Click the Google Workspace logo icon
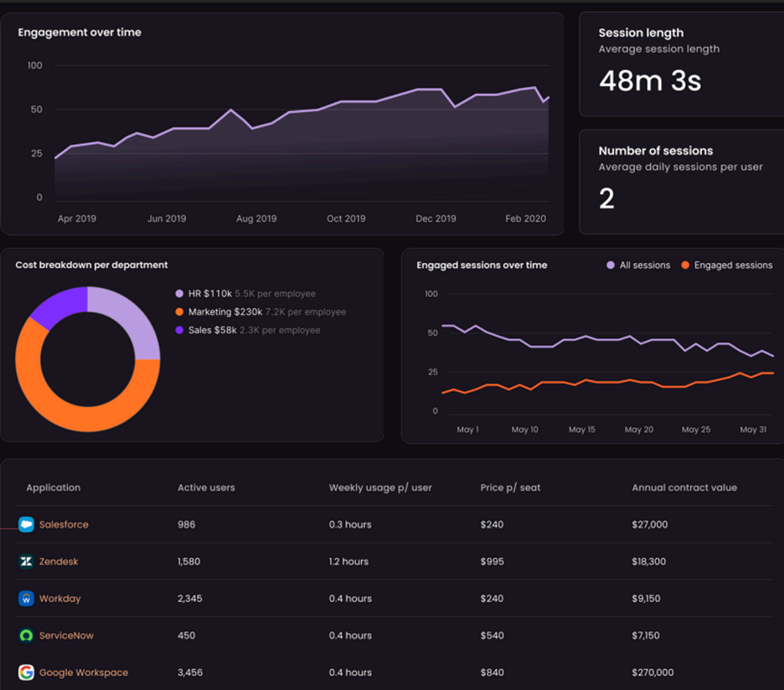This screenshot has width=784, height=690. [x=26, y=672]
